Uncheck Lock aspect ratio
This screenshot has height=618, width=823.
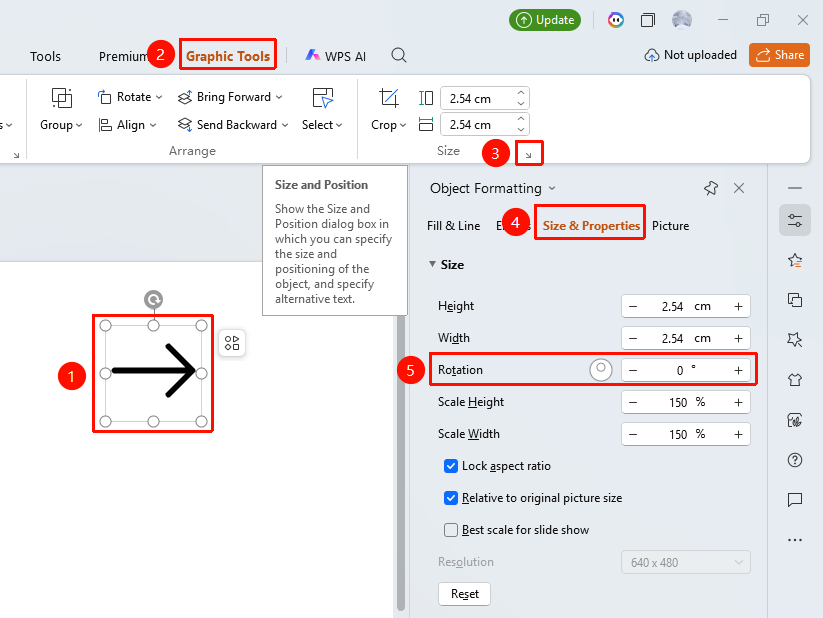[451, 466]
